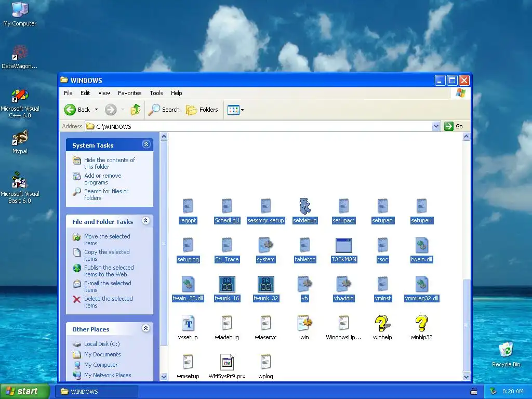The image size is (532, 399).
Task: Select the SchedLgU file icon
Action: pyautogui.click(x=227, y=206)
